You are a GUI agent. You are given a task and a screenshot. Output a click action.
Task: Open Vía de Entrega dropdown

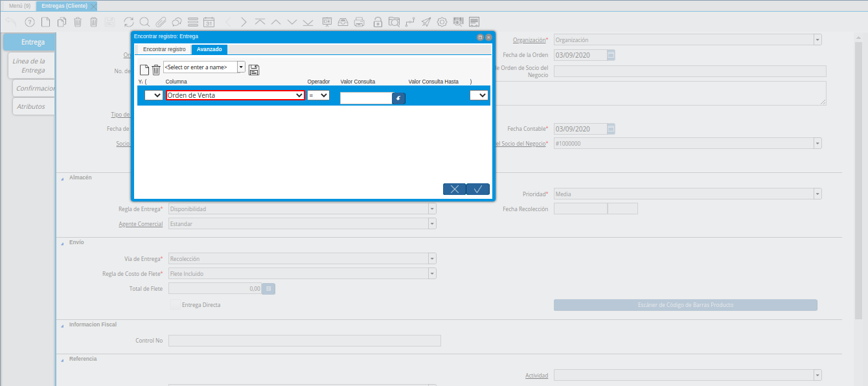tap(432, 259)
